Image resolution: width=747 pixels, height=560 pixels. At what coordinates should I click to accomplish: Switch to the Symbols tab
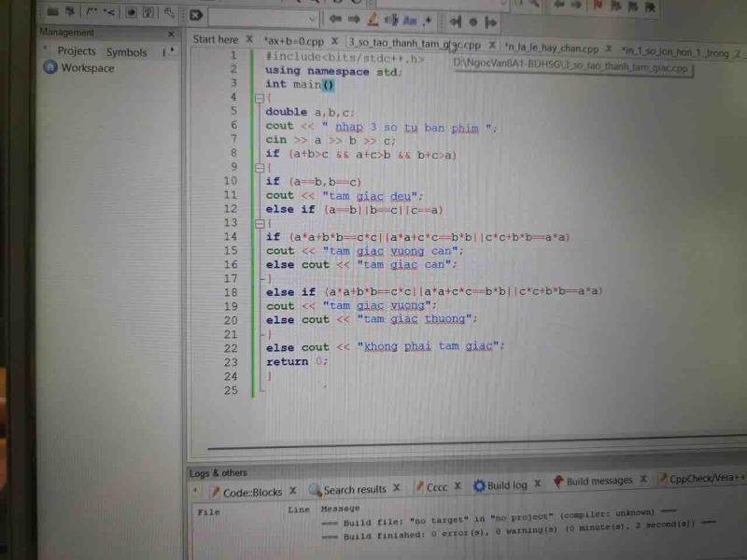click(x=126, y=51)
